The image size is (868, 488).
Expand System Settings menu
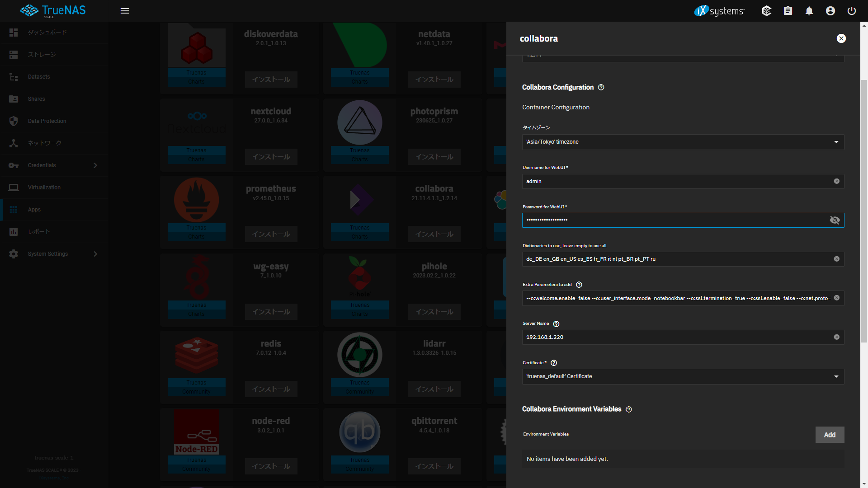pyautogui.click(x=54, y=254)
